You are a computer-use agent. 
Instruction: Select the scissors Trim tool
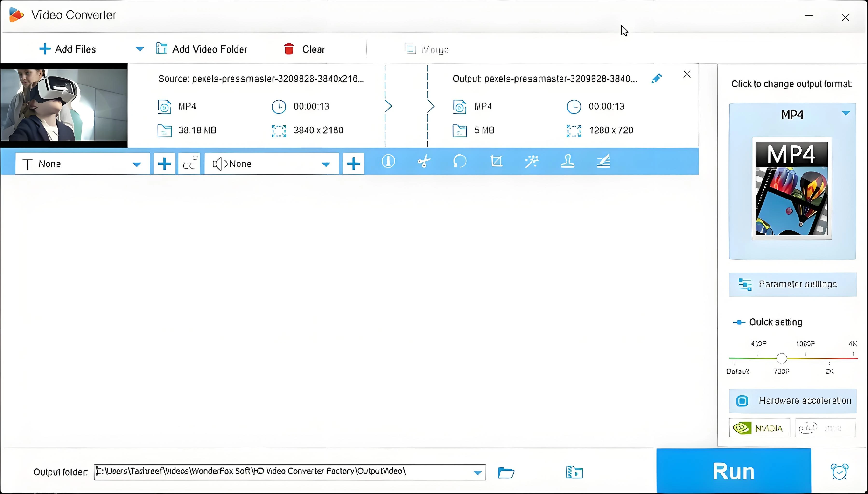pos(424,161)
